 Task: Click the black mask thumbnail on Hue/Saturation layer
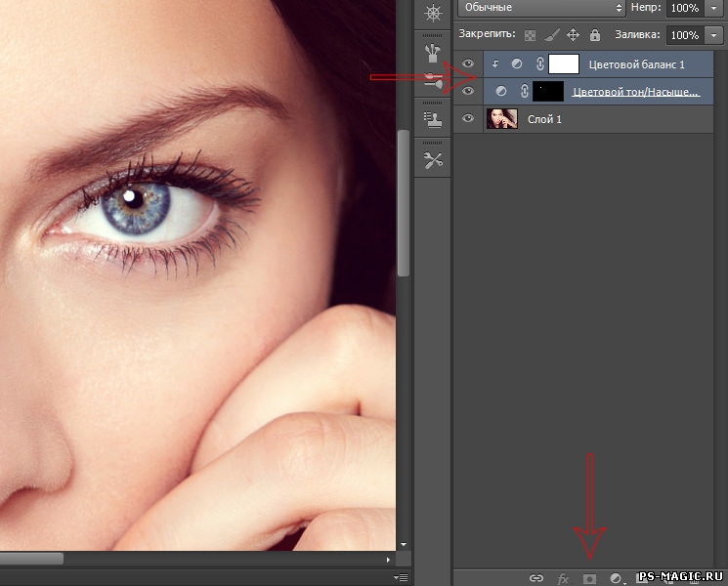548,92
